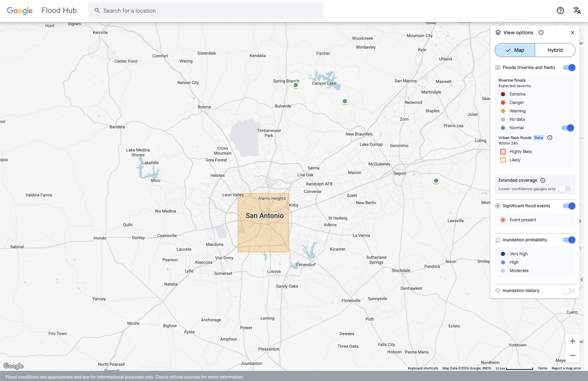
Task: Zoom out on the map
Action: (x=573, y=355)
